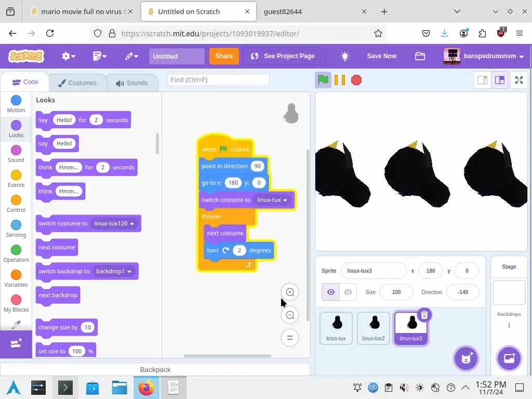The image size is (532, 399).
Task: Switch to the Code tab
Action: coord(25,82)
